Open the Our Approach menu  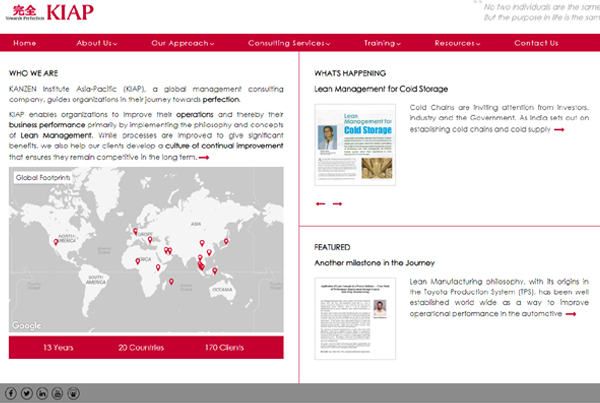183,43
